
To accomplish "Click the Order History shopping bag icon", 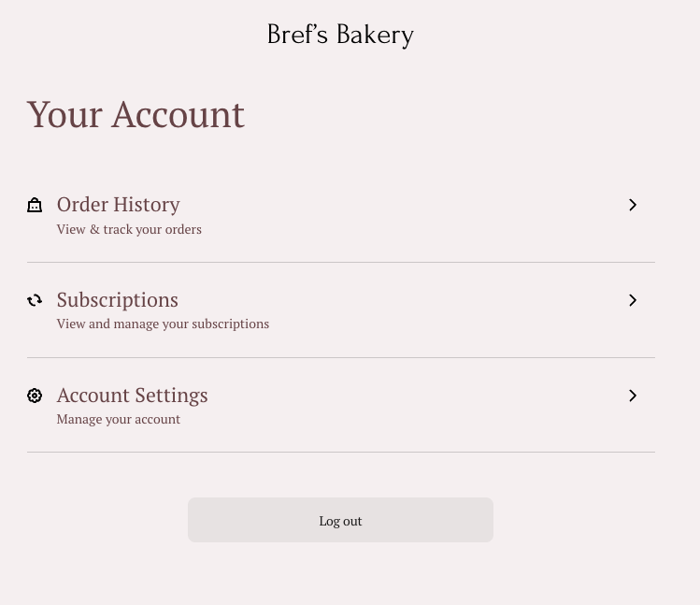I will click(35, 205).
